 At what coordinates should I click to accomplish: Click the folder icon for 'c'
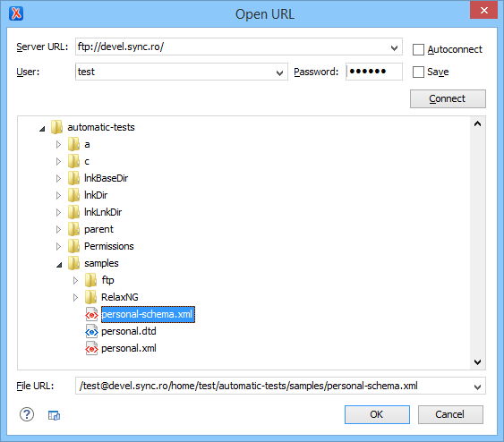pos(74,161)
